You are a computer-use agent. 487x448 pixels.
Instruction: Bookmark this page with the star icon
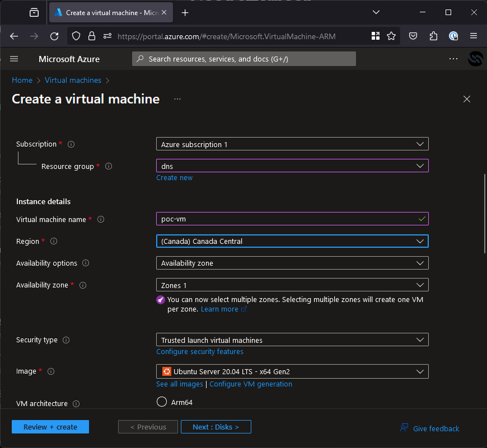point(391,36)
